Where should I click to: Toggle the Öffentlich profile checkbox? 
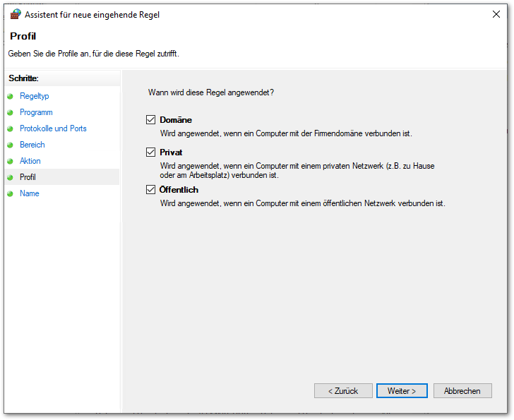click(150, 190)
